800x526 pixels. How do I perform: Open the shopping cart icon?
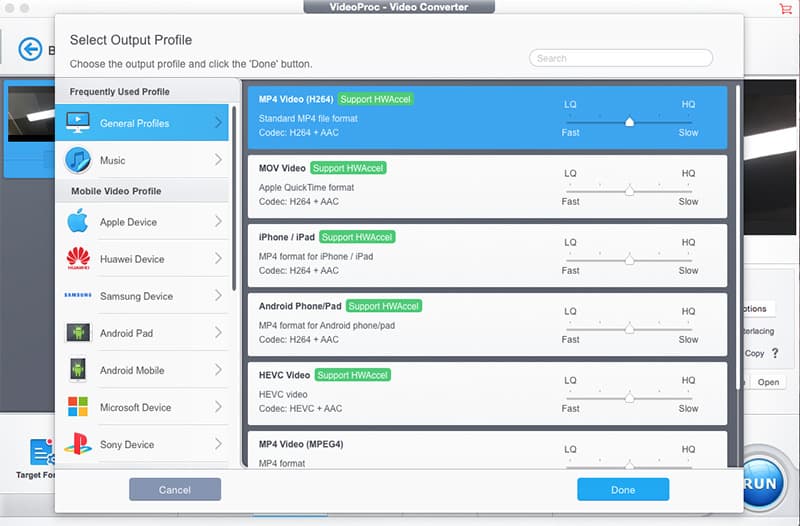pyautogui.click(x=785, y=9)
